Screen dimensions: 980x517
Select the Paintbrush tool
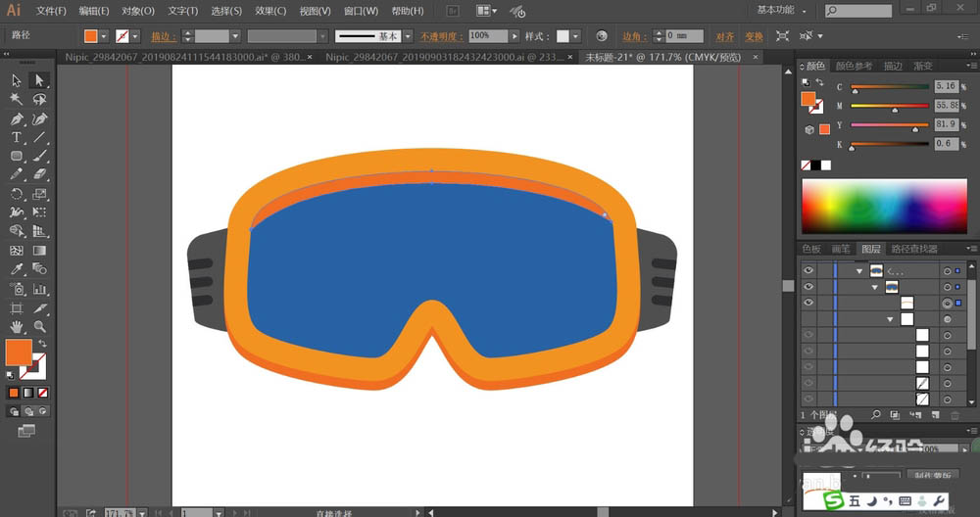click(39, 156)
